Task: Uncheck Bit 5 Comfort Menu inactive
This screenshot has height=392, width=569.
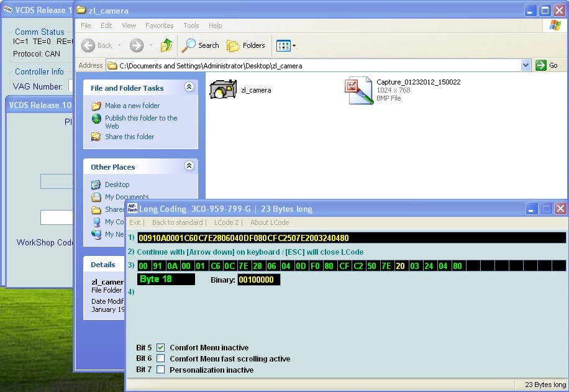Action: tap(160, 347)
